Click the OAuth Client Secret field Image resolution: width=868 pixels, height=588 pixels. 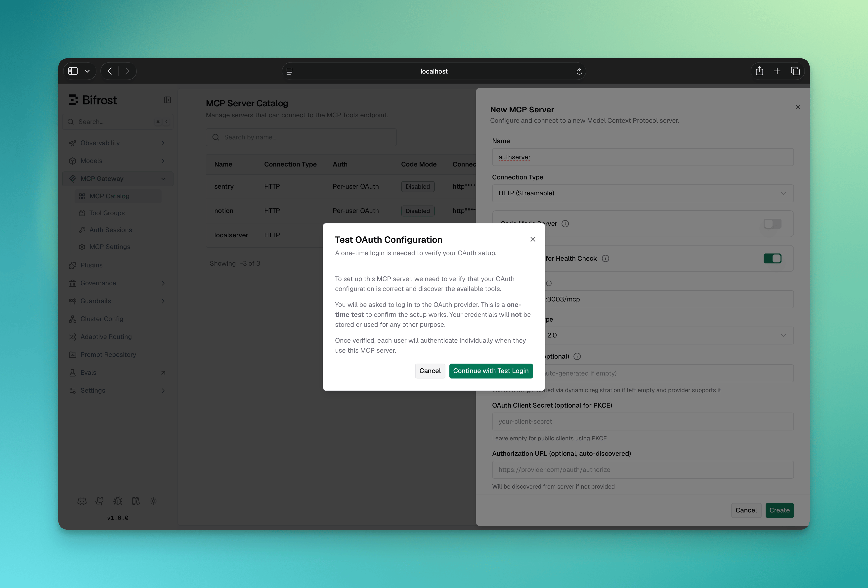click(x=643, y=421)
